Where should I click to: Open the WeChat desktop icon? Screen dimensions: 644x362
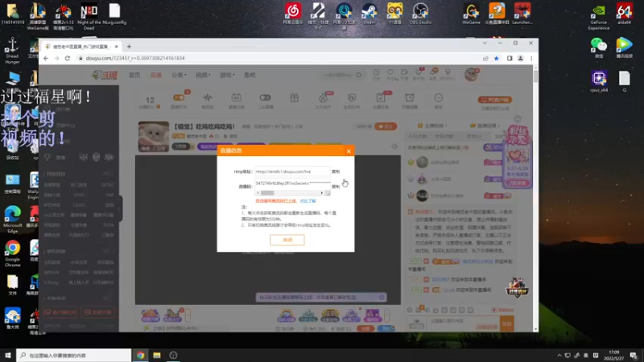point(599,47)
